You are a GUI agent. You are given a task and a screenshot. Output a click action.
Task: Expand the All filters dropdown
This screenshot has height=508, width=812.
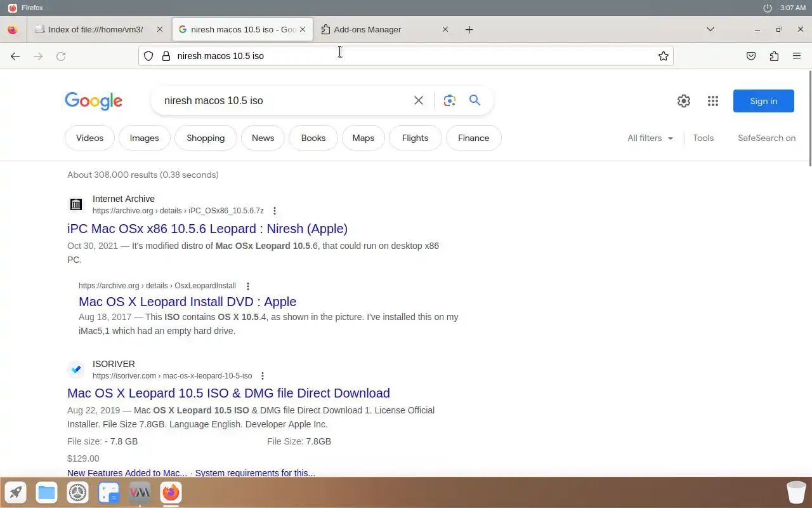(650, 138)
